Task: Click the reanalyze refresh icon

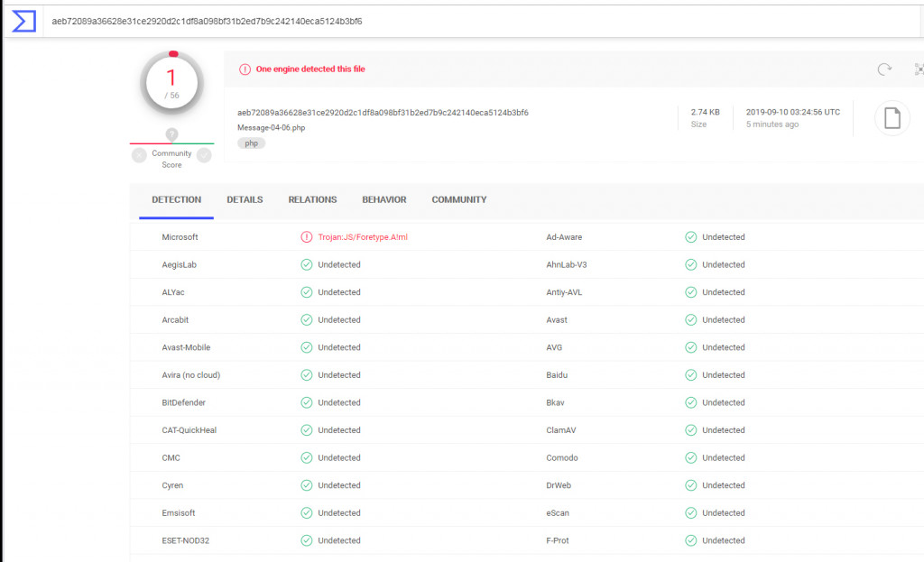Action: coord(884,69)
